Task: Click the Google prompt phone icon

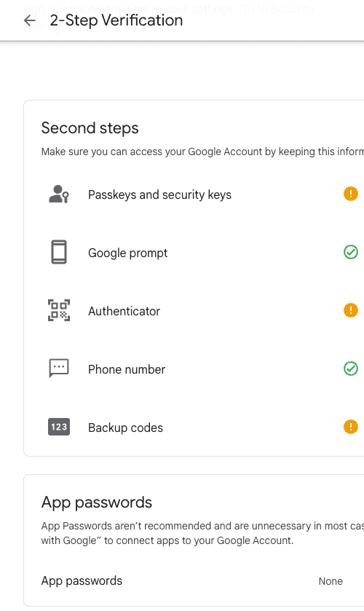Action: click(x=59, y=252)
